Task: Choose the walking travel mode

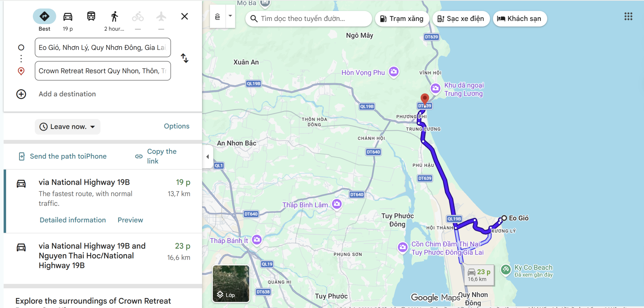Action: tap(114, 16)
